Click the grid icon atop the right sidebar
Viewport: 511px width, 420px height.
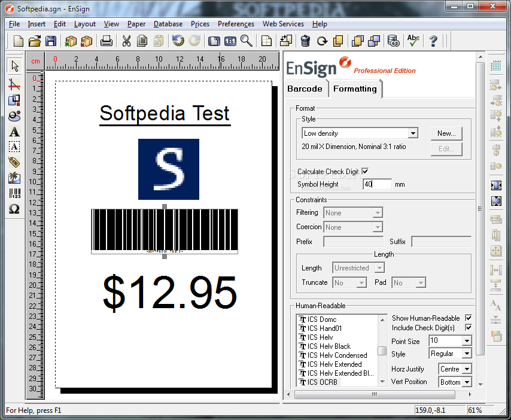pyautogui.click(x=495, y=66)
